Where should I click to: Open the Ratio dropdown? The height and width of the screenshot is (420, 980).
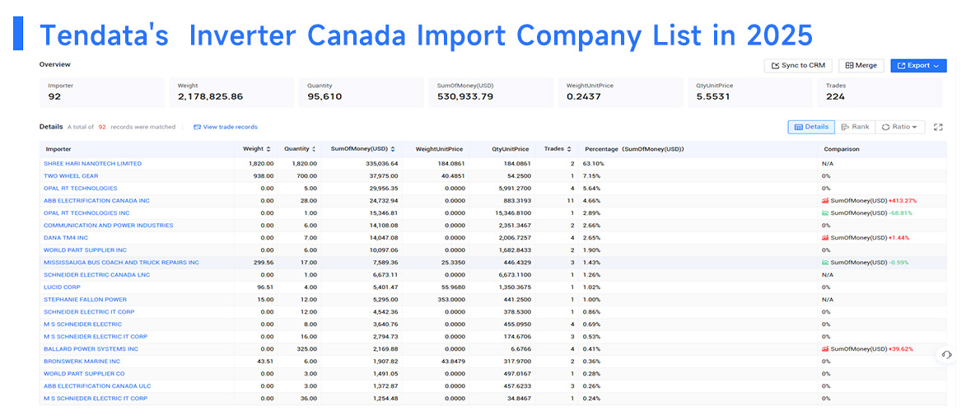900,127
